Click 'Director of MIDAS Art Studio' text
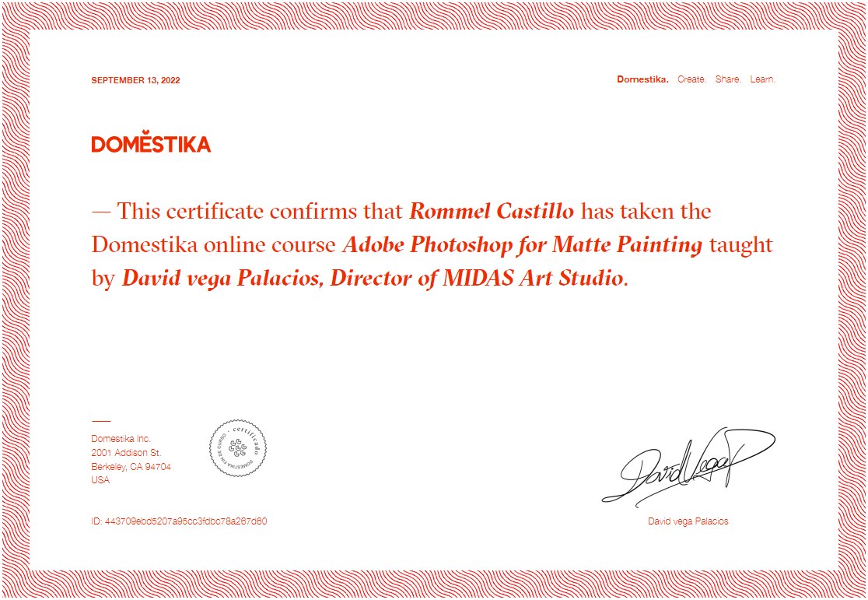 click(477, 279)
